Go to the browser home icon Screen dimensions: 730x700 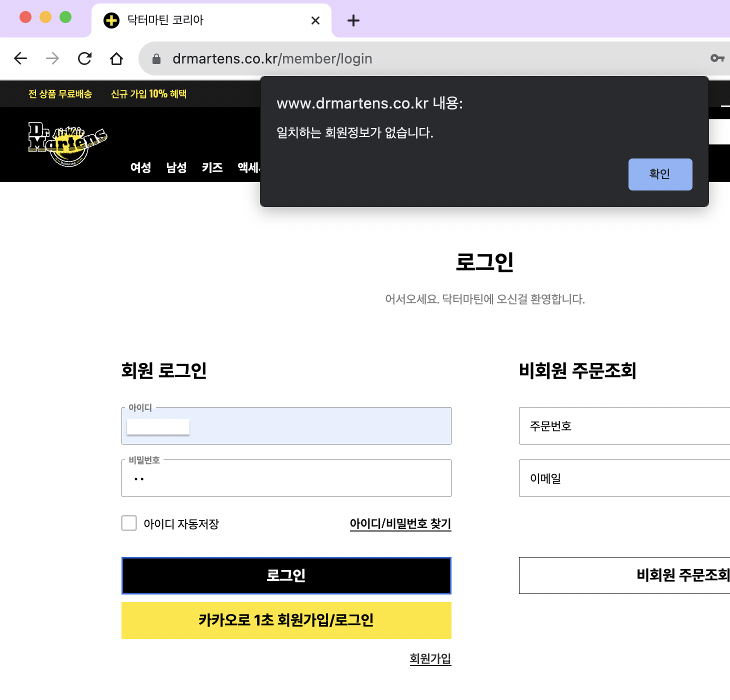point(116,58)
